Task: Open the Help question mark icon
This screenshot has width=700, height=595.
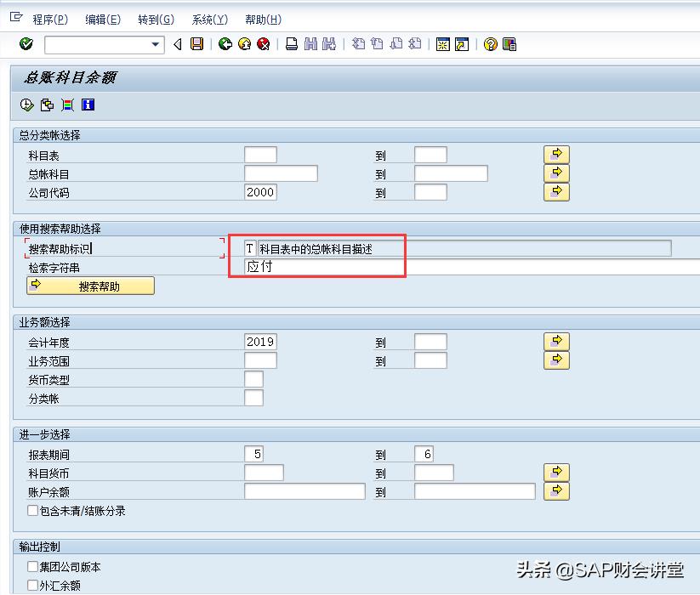Action: click(492, 44)
